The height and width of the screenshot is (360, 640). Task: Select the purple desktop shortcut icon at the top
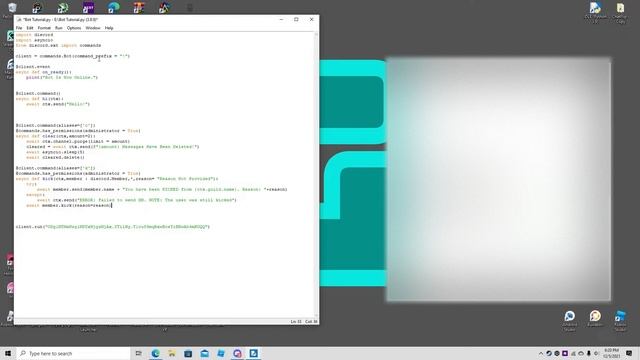88,8
